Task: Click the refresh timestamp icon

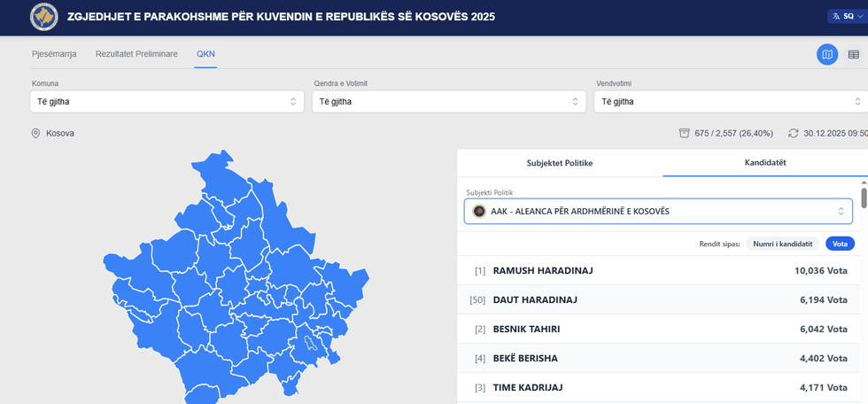Action: coord(793,133)
